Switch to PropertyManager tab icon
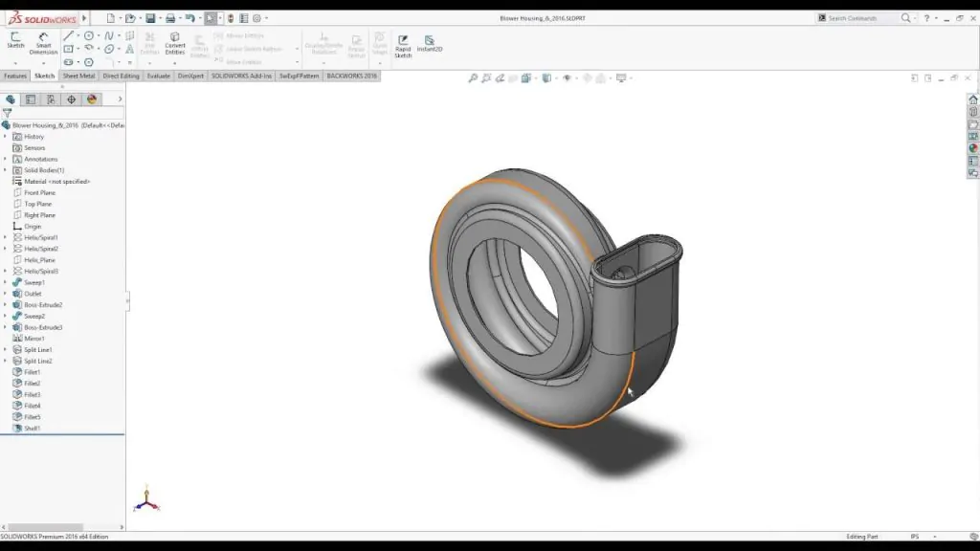This screenshot has width=980, height=551. pos(31,99)
